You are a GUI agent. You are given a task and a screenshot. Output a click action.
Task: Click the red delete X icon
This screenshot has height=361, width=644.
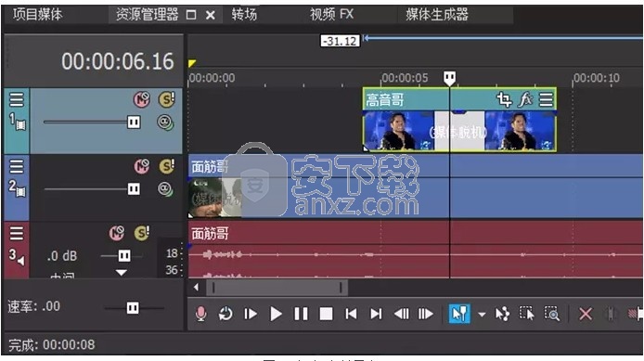(586, 315)
